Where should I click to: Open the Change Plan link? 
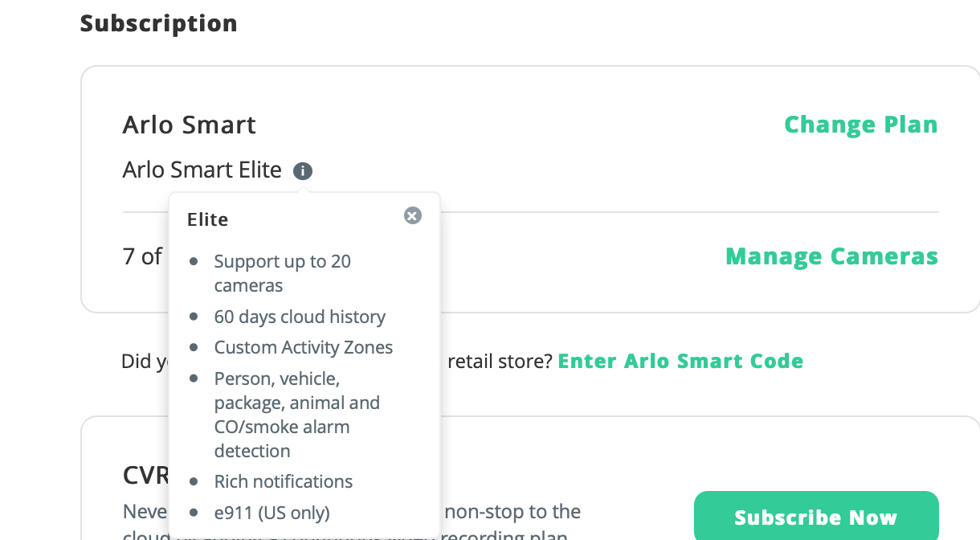pos(860,125)
